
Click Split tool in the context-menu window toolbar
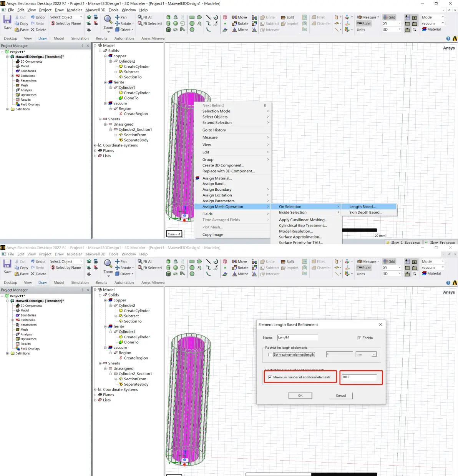point(287,17)
